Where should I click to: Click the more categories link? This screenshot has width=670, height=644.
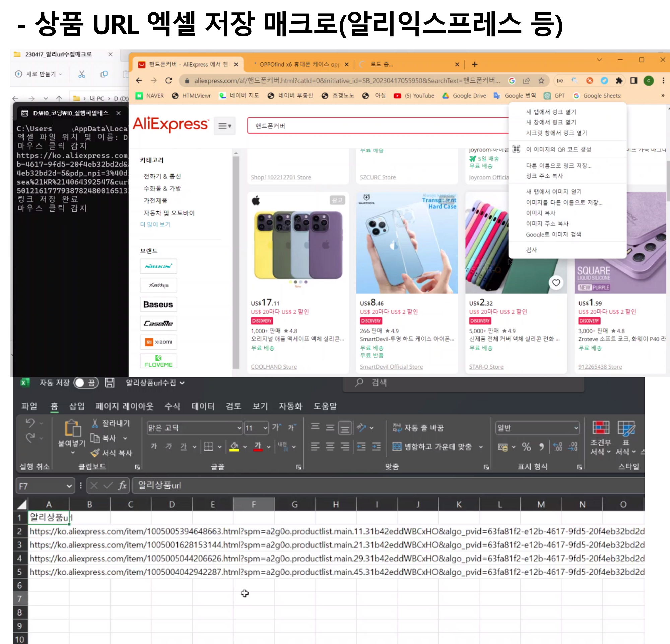155,224
